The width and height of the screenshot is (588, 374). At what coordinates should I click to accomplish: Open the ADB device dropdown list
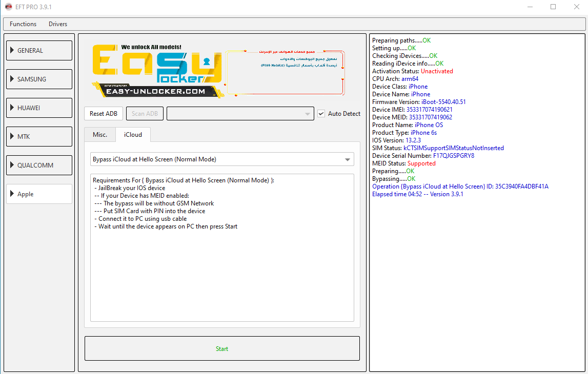[x=240, y=114]
